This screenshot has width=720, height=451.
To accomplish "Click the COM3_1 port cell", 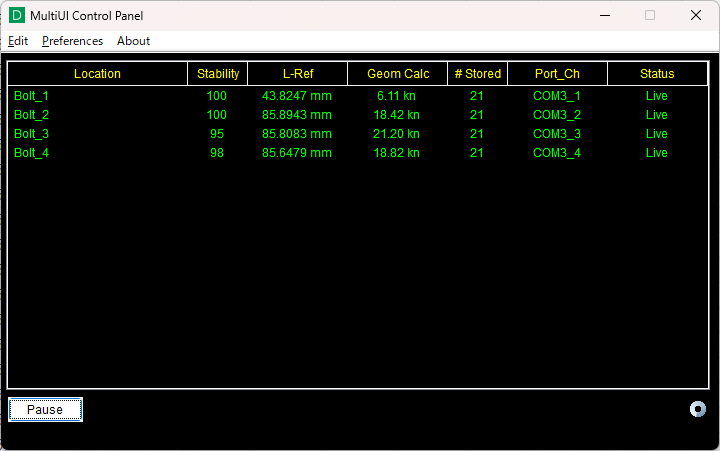I will point(557,96).
